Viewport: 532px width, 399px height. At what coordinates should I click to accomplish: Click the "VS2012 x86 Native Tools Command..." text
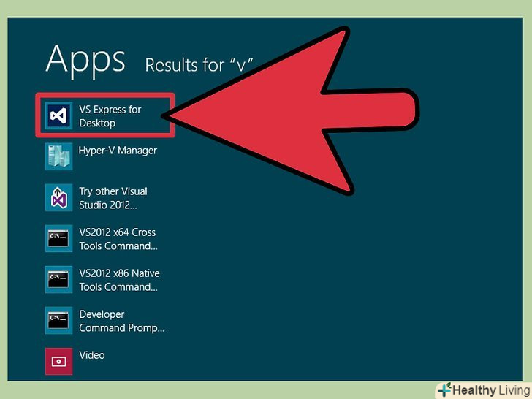pos(119,280)
